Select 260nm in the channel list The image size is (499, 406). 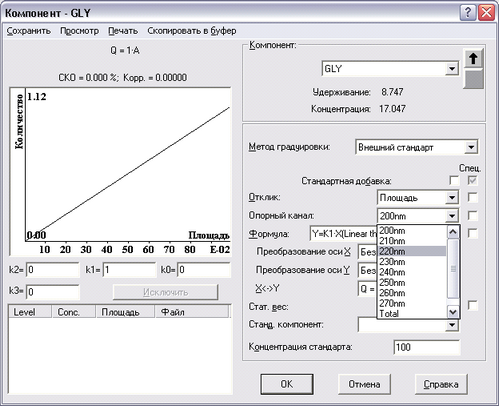coord(412,293)
